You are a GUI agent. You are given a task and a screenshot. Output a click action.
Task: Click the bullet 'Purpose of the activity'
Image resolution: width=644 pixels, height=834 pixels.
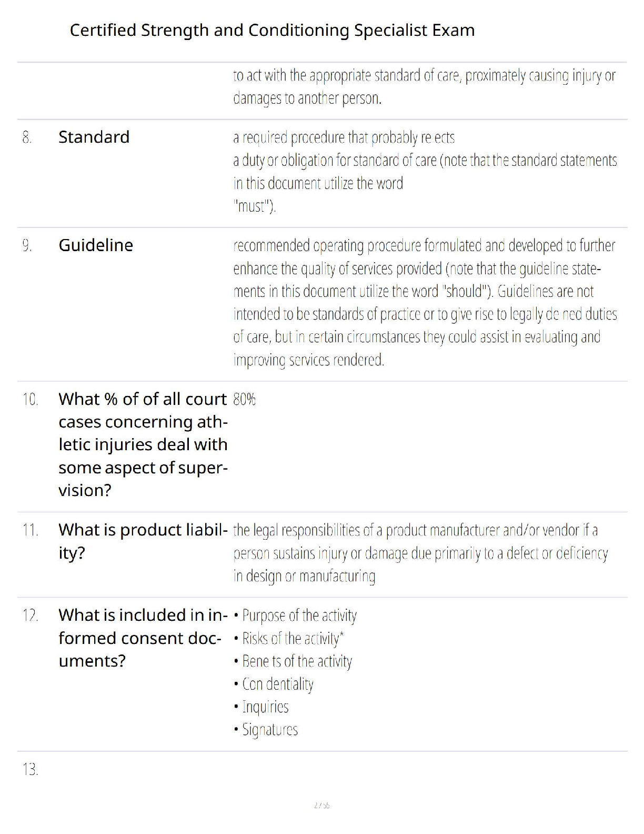pos(299,615)
